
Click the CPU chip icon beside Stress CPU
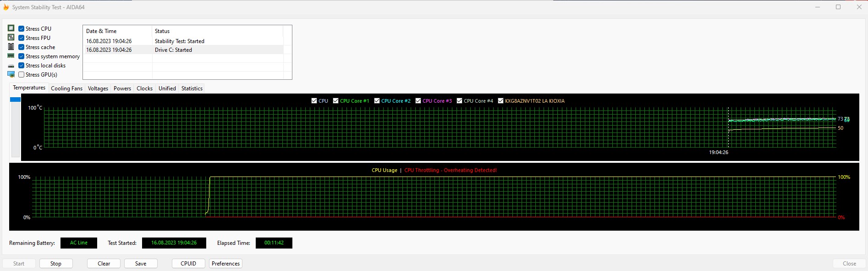[x=11, y=28]
